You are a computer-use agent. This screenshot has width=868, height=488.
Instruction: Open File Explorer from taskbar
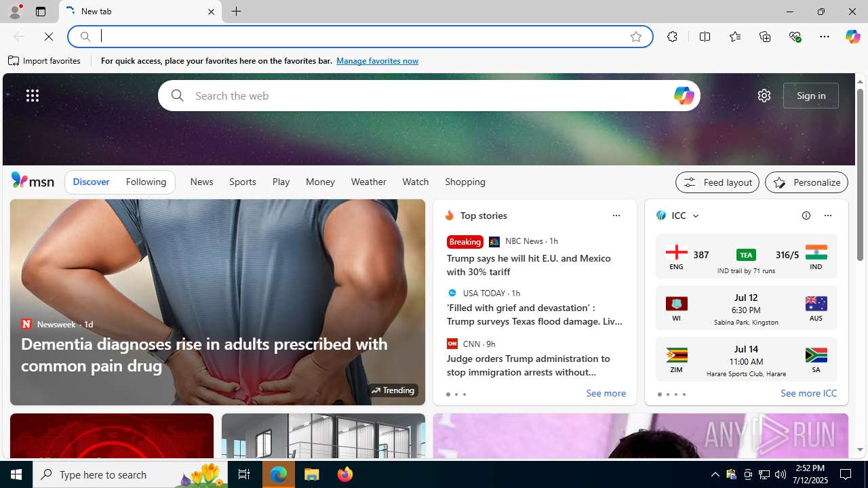[312, 474]
